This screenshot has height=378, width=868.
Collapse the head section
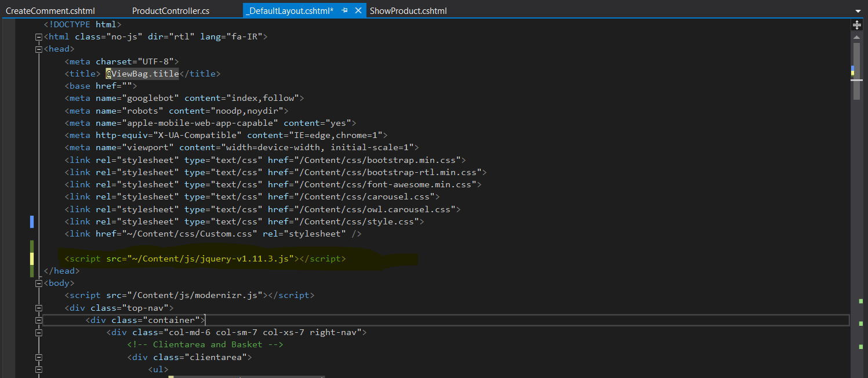coord(39,49)
